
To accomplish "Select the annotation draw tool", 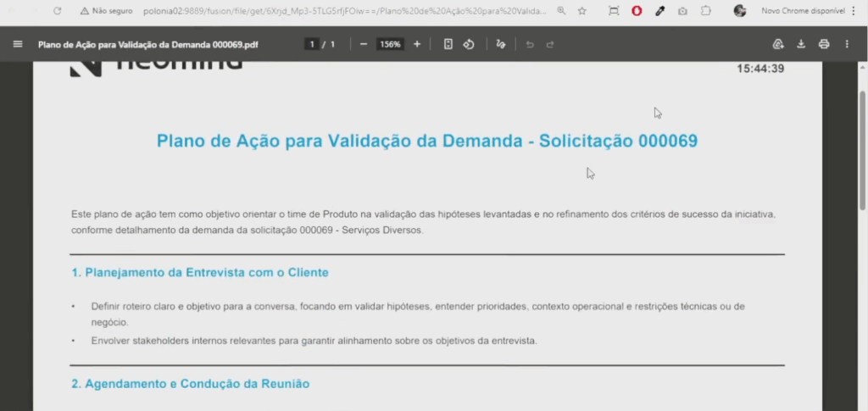I will (x=501, y=44).
